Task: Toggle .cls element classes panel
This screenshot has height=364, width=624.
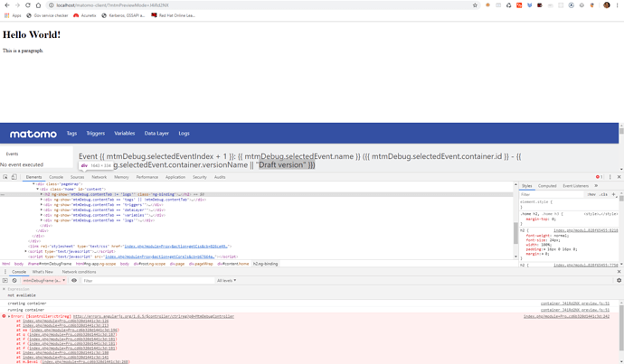Action: click(603, 194)
